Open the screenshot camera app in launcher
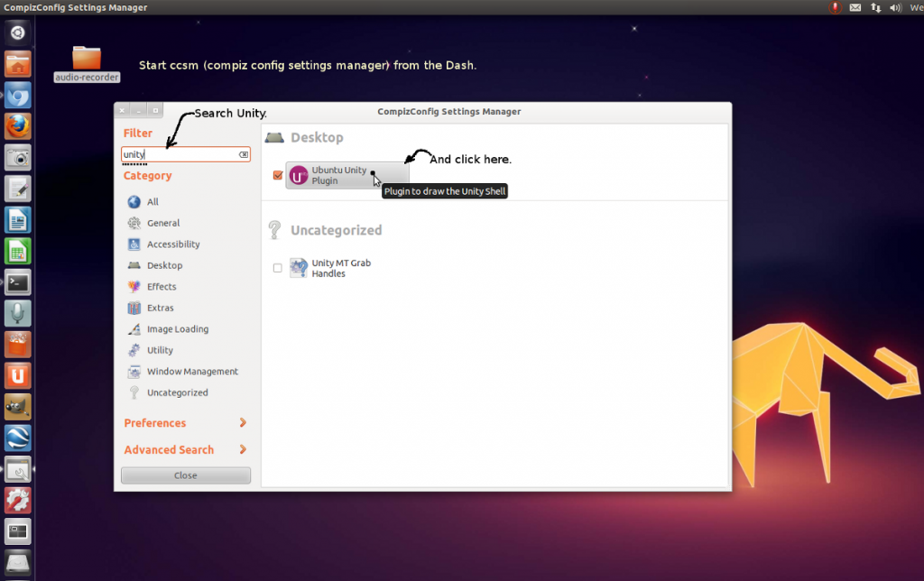Image resolution: width=924 pixels, height=581 pixels. tap(18, 158)
